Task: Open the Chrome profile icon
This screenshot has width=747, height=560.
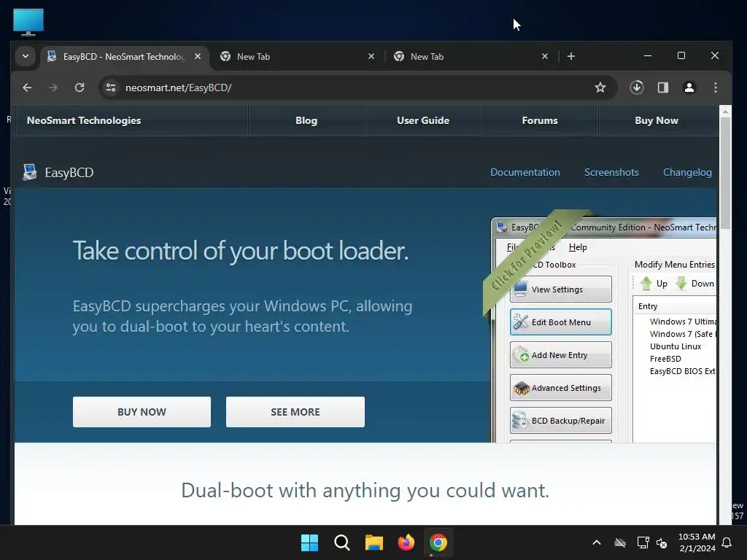Action: pos(689,87)
